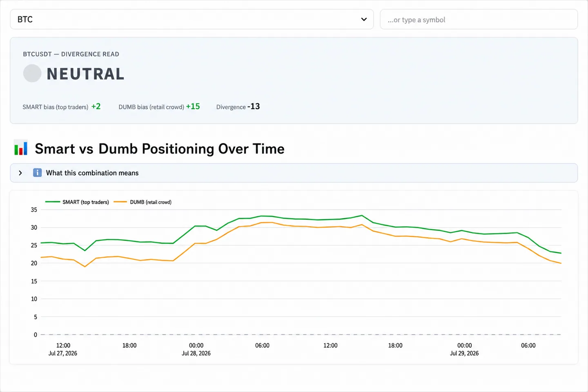Open the BTC symbol dropdown
Screen dimensions: 588x392
point(192,19)
